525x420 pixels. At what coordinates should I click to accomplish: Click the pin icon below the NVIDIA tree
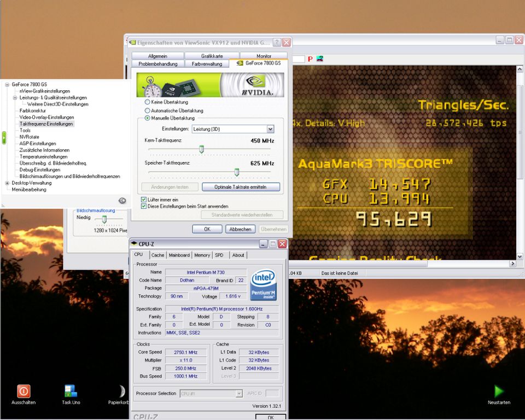pyautogui.click(x=122, y=201)
